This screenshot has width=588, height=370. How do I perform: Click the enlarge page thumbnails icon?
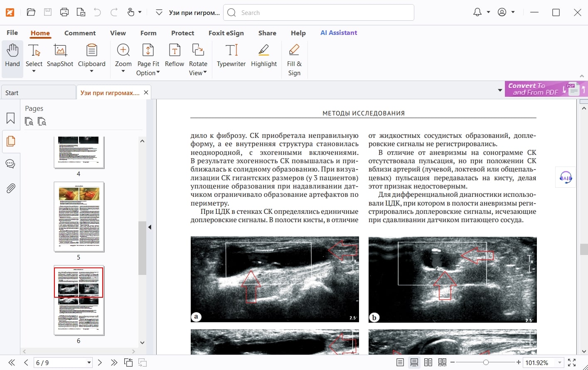click(29, 121)
